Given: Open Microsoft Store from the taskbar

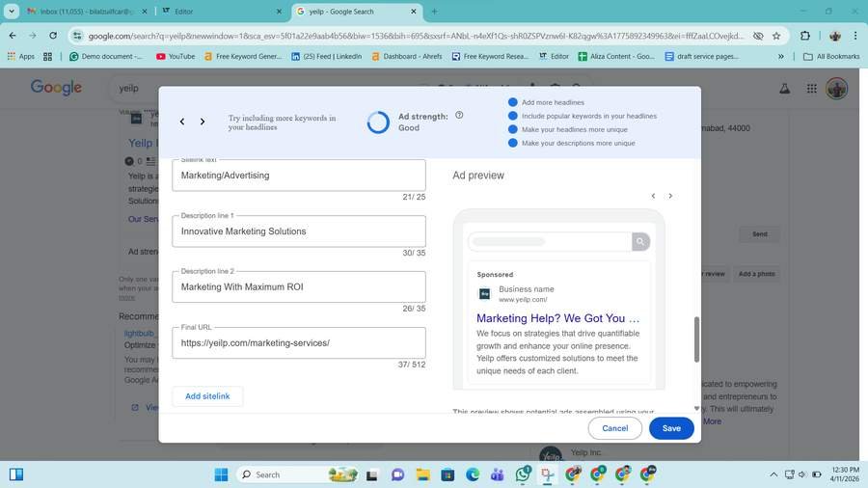Looking at the screenshot, I should point(448,474).
